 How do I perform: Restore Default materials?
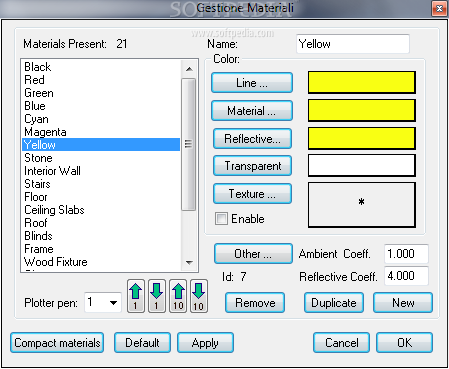click(x=142, y=343)
